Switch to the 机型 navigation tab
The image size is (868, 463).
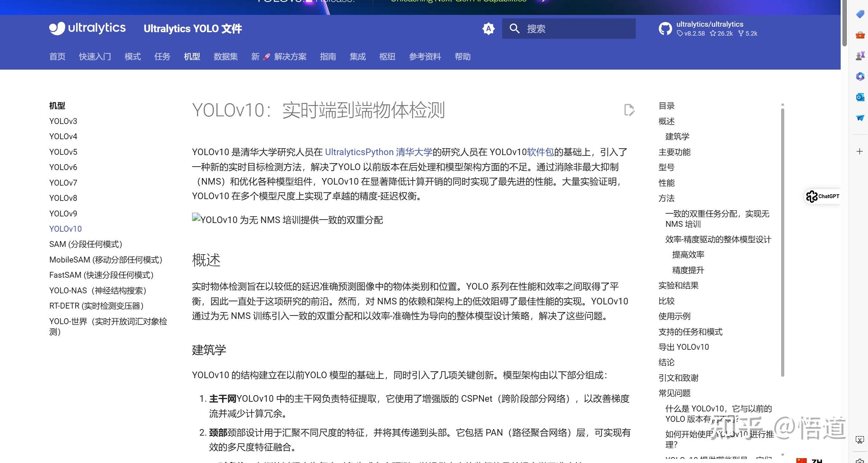pyautogui.click(x=191, y=57)
